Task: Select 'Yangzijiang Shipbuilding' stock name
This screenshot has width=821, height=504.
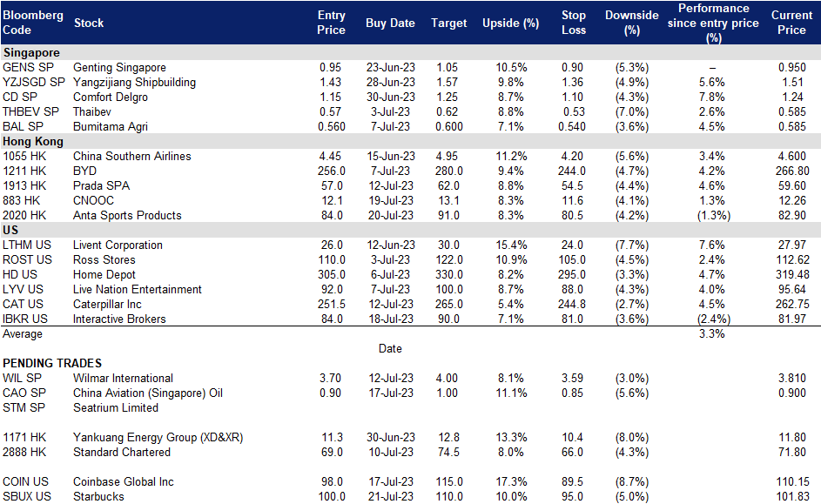Action: pos(135,82)
